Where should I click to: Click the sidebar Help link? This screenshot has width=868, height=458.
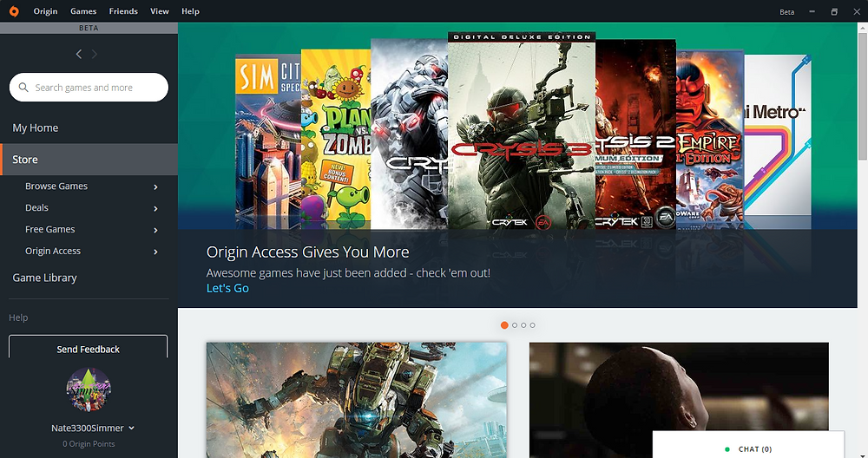pos(18,317)
